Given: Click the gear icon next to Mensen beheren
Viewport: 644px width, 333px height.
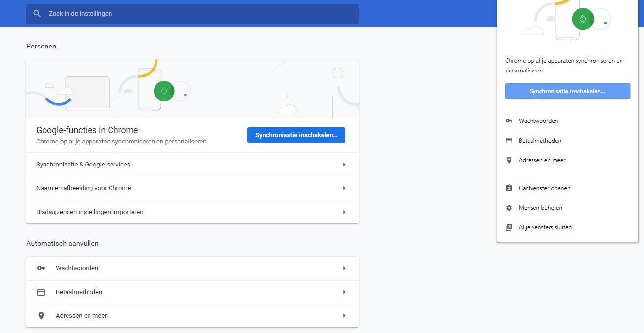Looking at the screenshot, I should (509, 208).
